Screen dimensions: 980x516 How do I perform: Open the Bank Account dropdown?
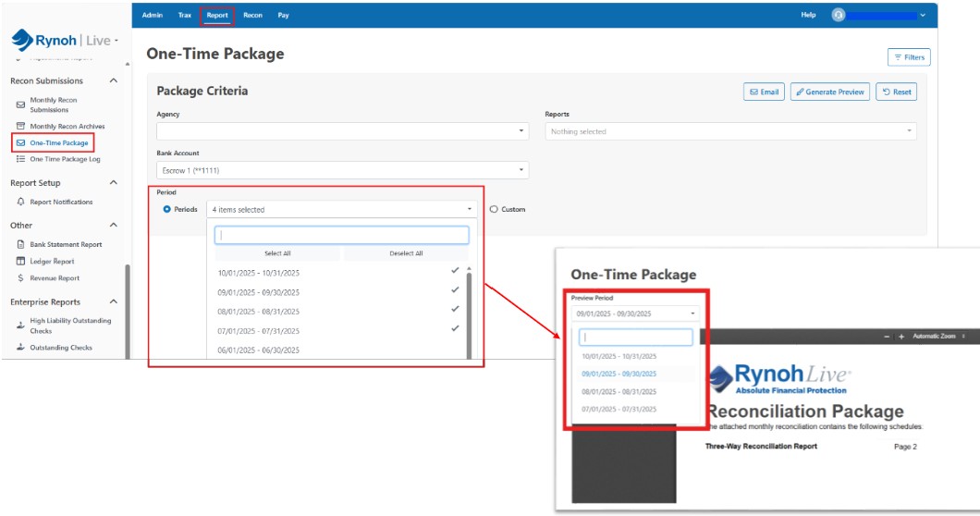point(342,170)
